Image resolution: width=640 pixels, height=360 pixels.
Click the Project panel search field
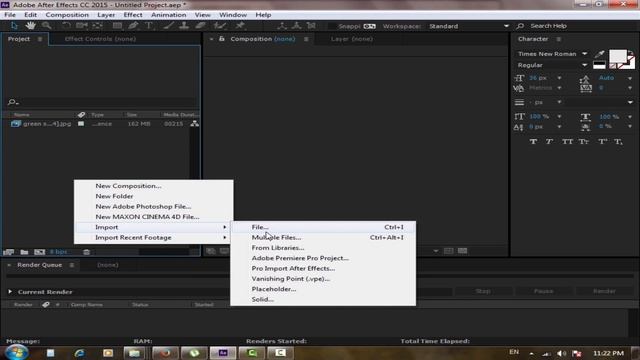point(102,102)
